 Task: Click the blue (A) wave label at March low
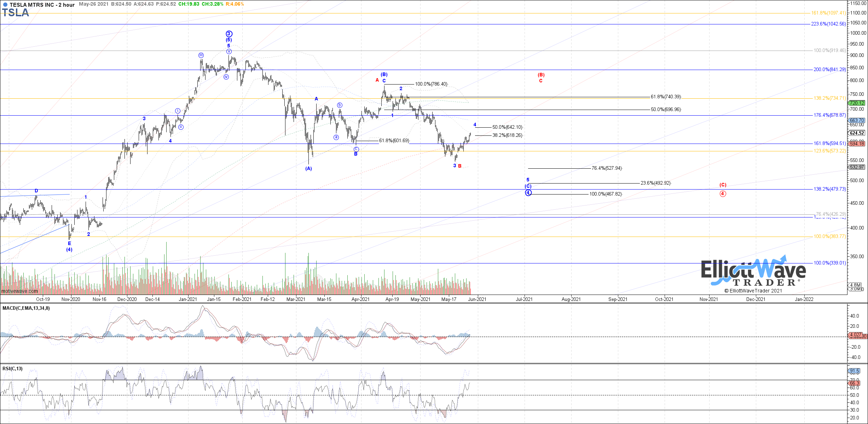pyautogui.click(x=309, y=169)
